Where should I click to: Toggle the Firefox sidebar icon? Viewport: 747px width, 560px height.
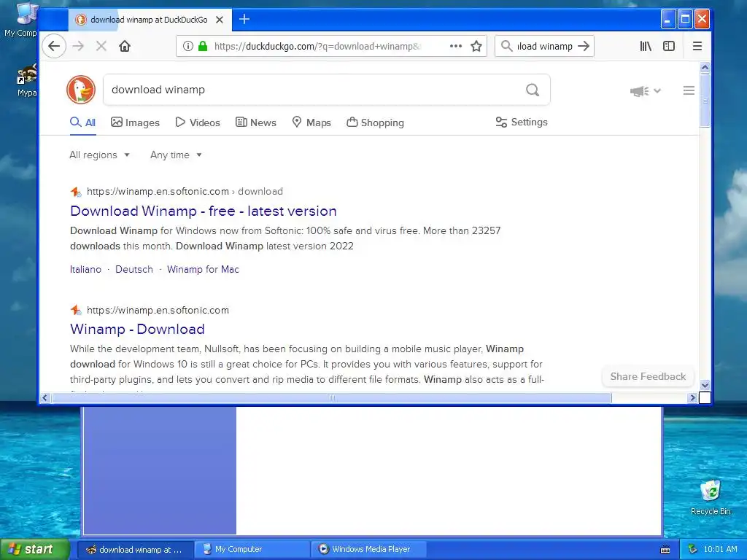point(669,46)
